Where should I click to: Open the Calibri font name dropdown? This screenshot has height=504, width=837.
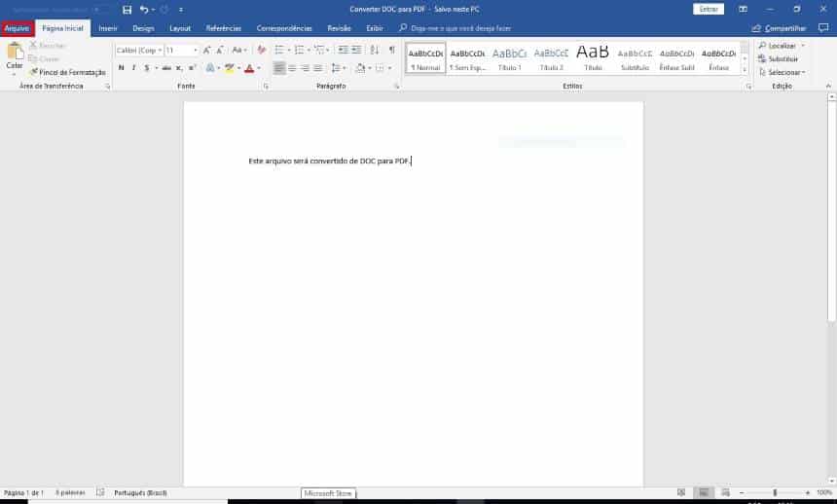(137, 50)
